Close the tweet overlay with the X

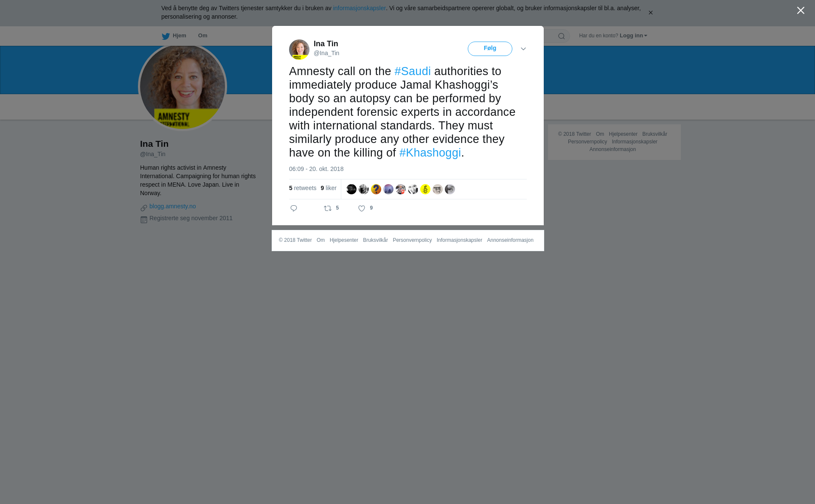801,11
